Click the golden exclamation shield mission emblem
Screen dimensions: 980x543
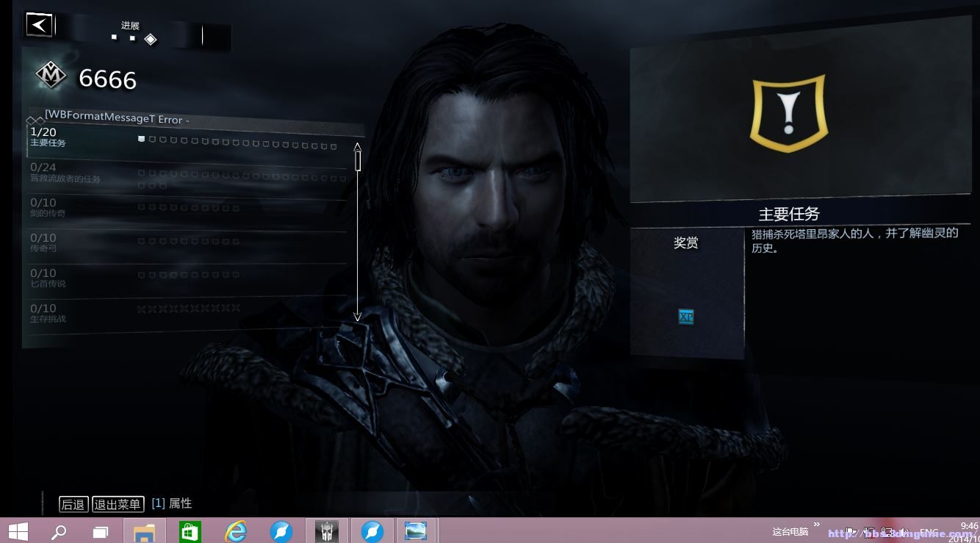(789, 112)
